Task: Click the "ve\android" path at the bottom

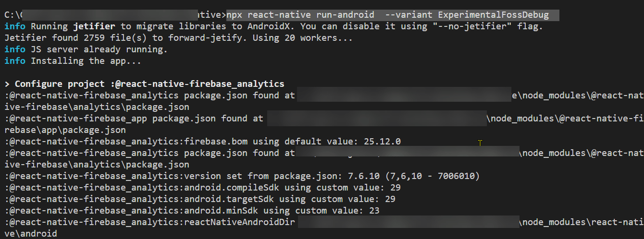Action: tap(31, 234)
